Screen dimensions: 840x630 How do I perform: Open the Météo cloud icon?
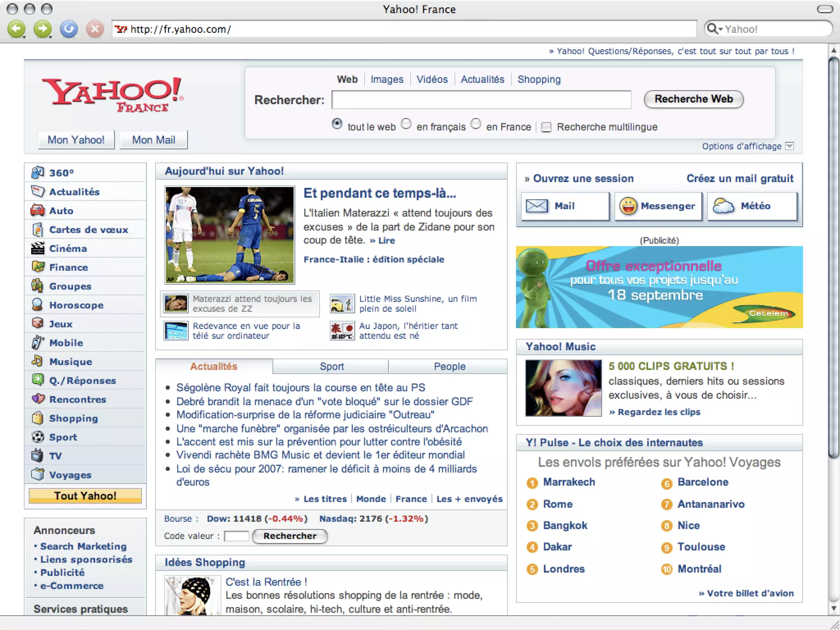tap(724, 206)
